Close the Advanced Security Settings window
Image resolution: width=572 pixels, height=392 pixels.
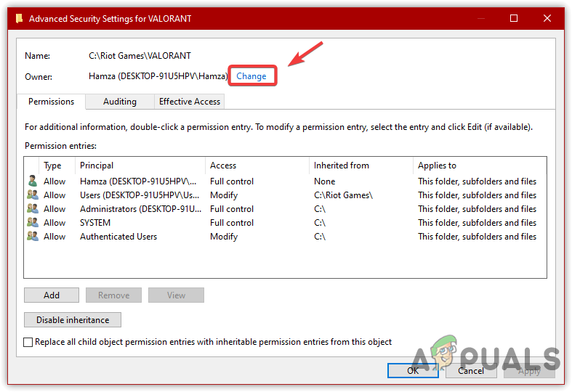[547, 18]
